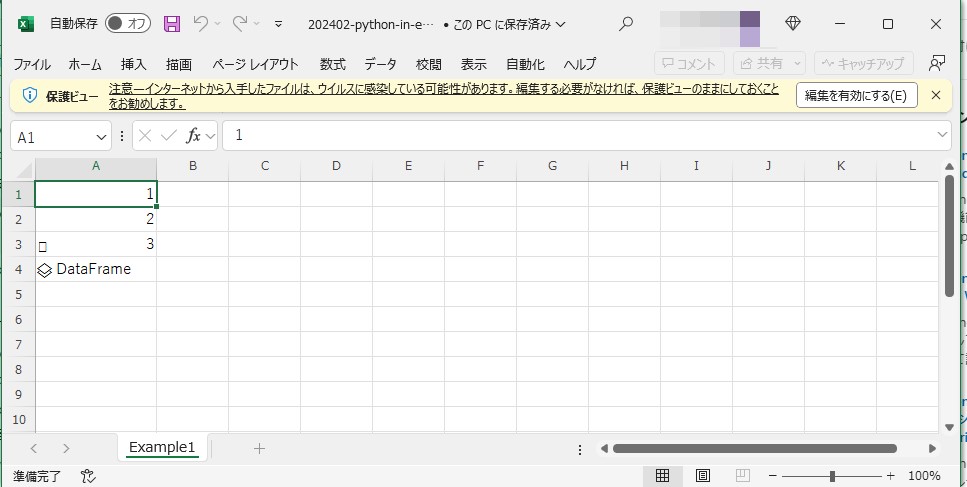Click the 編集を有効にする(E) button

(x=856, y=96)
